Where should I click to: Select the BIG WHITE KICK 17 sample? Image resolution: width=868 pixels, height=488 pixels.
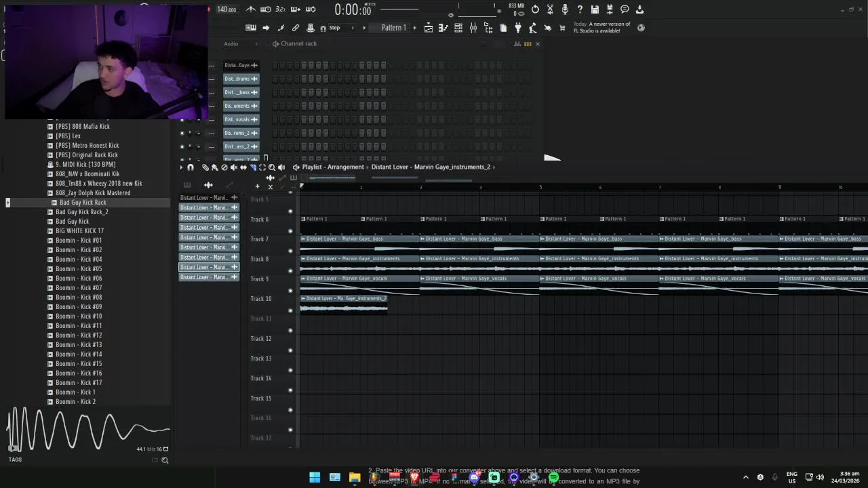coord(79,231)
